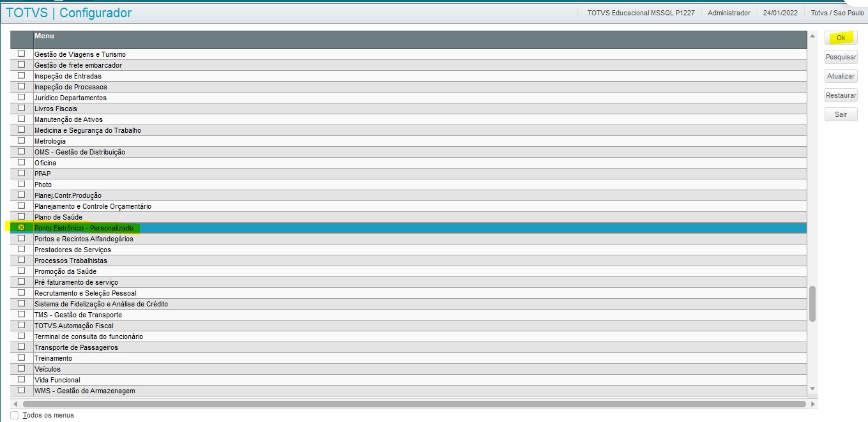
Task: Click the Menu column header
Action: 420,40
